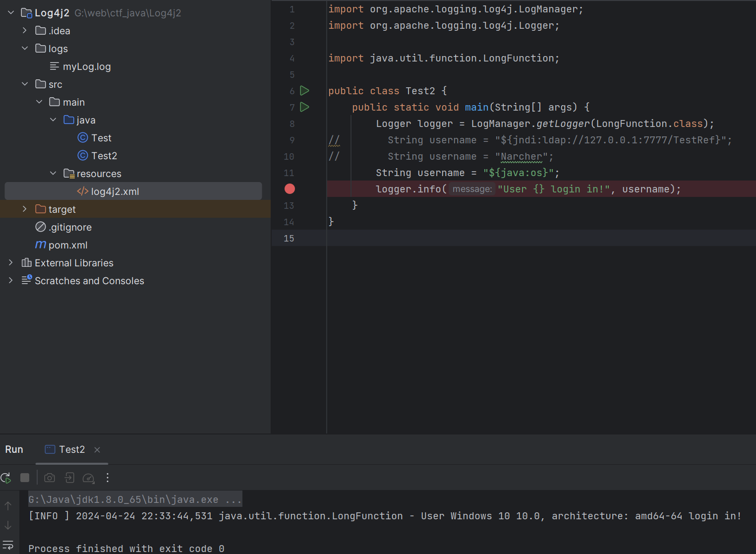The height and width of the screenshot is (554, 756).
Task: Click the Log4j2 module folder icon
Action: tap(27, 13)
